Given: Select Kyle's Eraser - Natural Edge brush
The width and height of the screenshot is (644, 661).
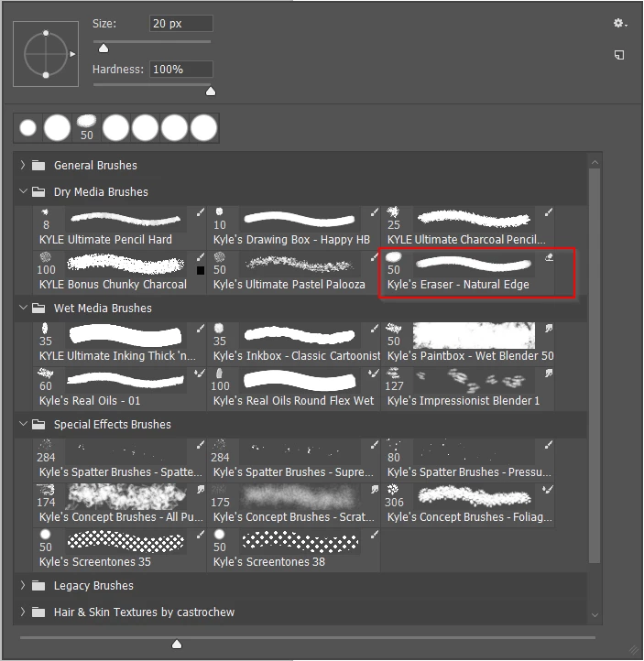Looking at the screenshot, I should coord(468,272).
